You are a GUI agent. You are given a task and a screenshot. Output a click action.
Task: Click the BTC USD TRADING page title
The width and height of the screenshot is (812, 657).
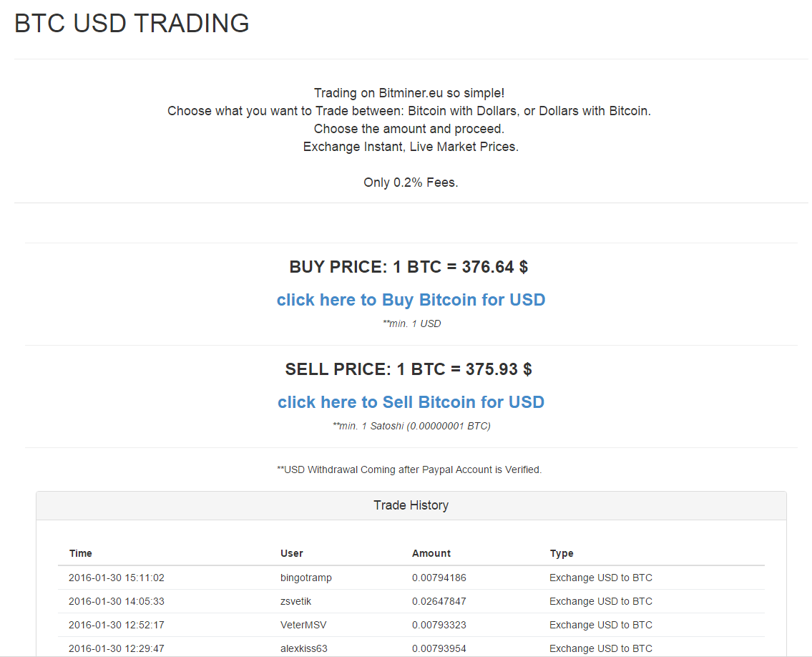(132, 24)
